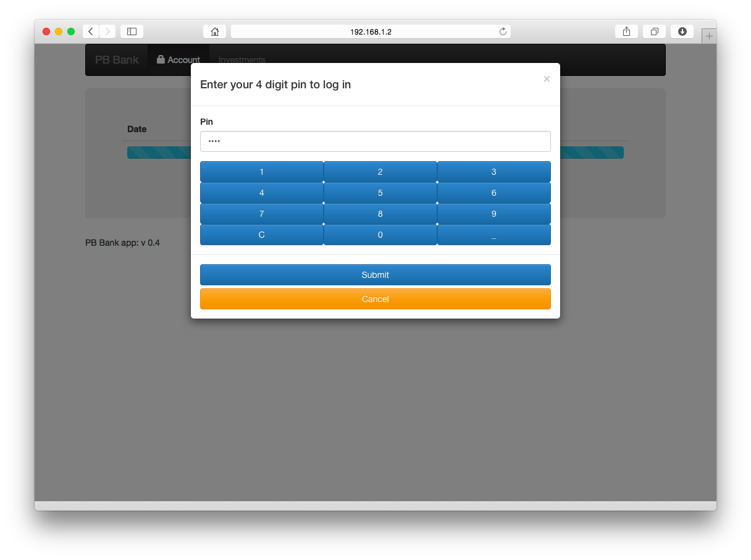
Task: Reload the page with the refresh icon
Action: 503,31
